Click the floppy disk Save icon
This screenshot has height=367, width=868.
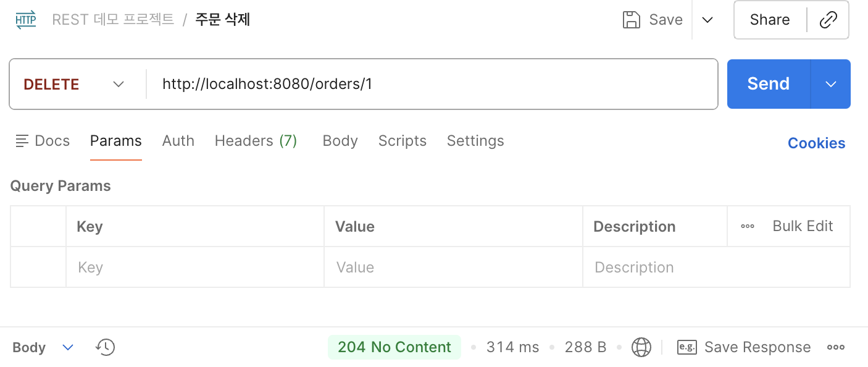click(632, 20)
